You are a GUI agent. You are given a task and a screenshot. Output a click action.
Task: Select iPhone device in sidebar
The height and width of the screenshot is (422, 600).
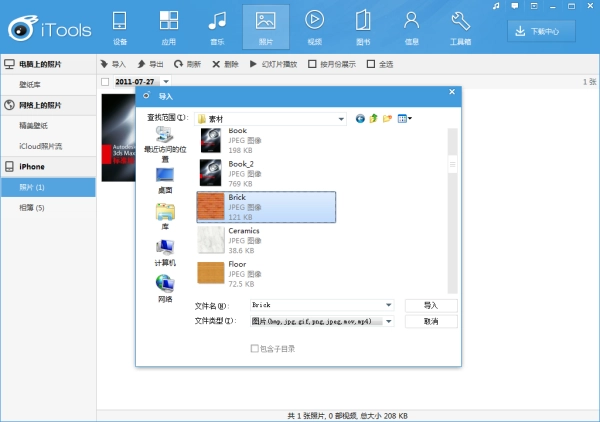pyautogui.click(x=48, y=167)
